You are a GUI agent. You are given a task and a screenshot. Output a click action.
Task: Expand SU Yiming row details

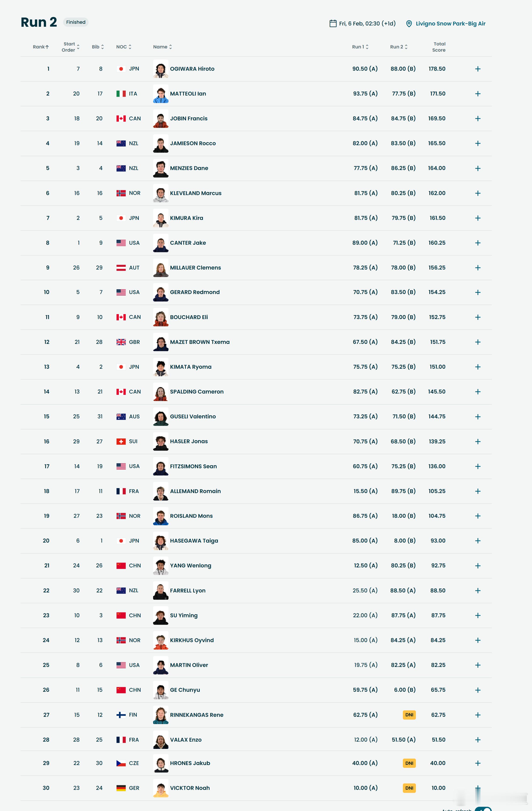(477, 615)
